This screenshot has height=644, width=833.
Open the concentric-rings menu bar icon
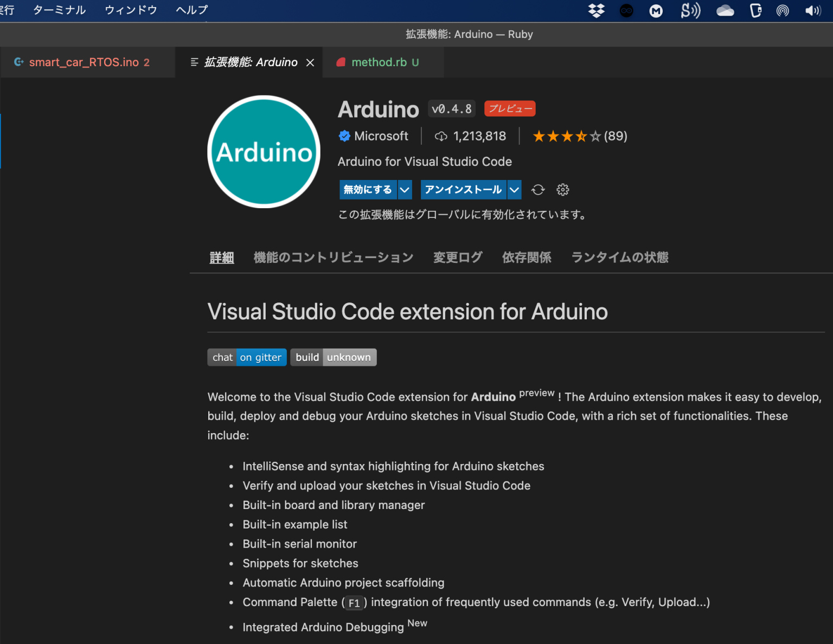click(783, 10)
